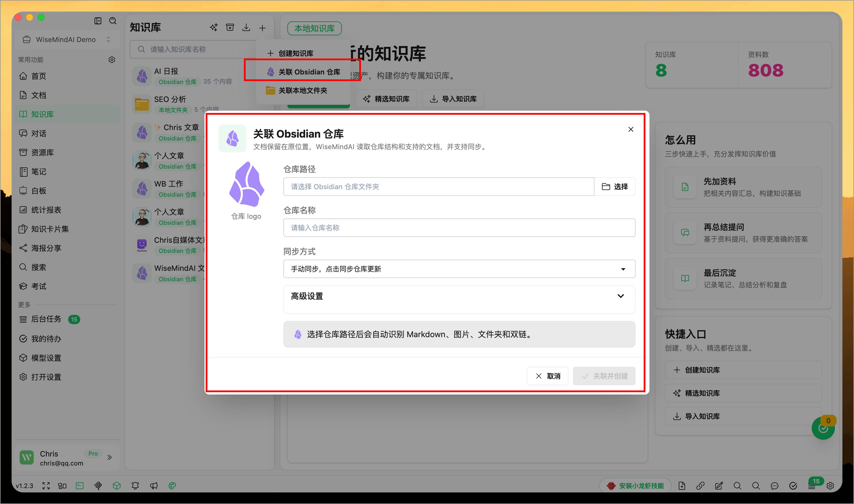Expand the user panel via the double chevron

pyautogui.click(x=109, y=457)
